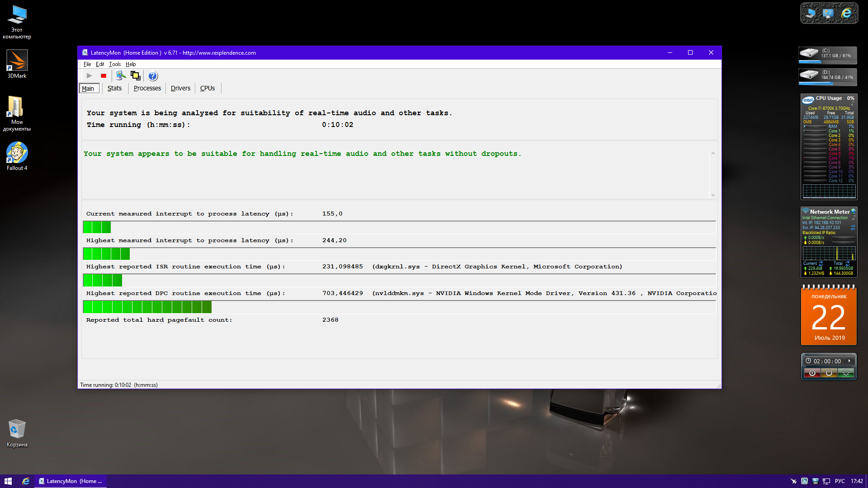Click the red shutdown button on timer gadget
Viewport: 868px width, 488px height.
coord(812,373)
